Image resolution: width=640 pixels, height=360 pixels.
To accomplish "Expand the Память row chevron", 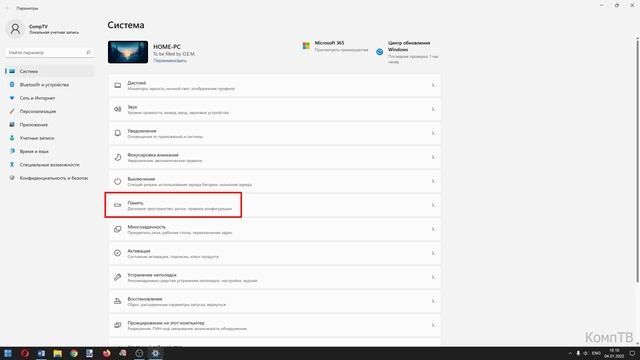I will pos(433,205).
